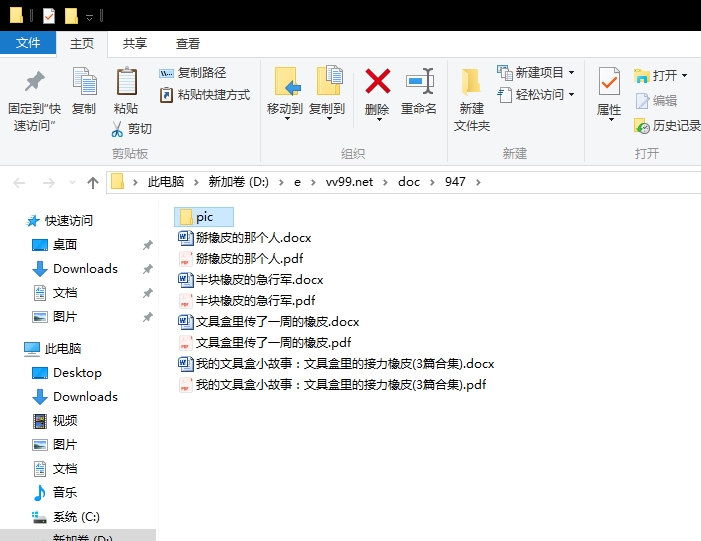Switch to 共享 ribbon tab

[x=135, y=44]
